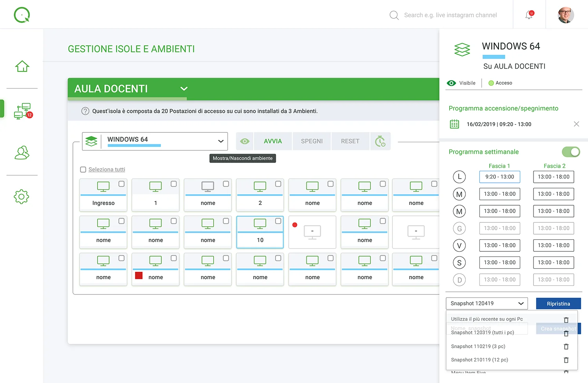The width and height of the screenshot is (588, 383).
Task: Select the Domenica (D) day circle
Action: click(459, 280)
